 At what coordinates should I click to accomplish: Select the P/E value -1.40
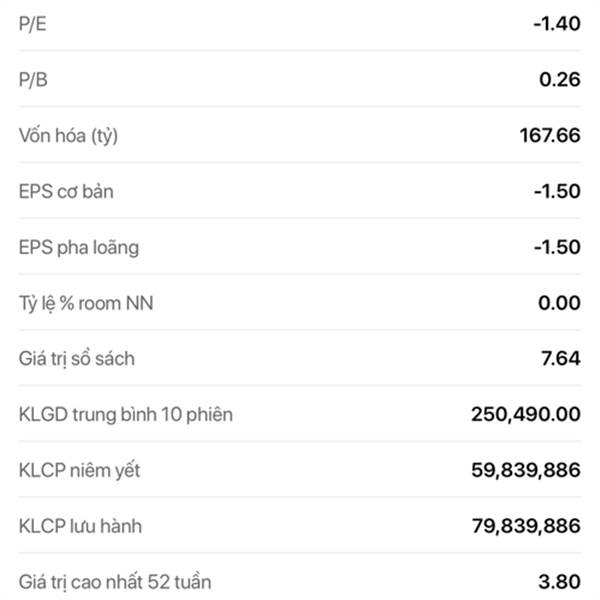pos(556,23)
